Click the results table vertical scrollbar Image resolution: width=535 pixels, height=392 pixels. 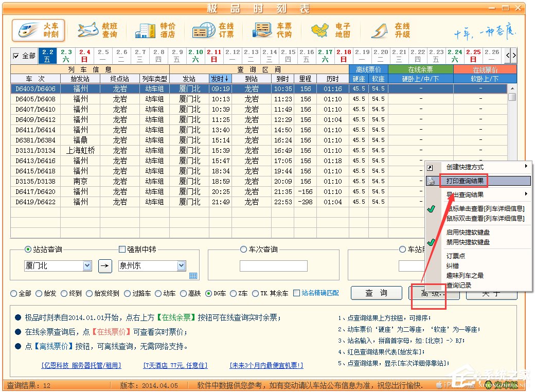point(512,154)
